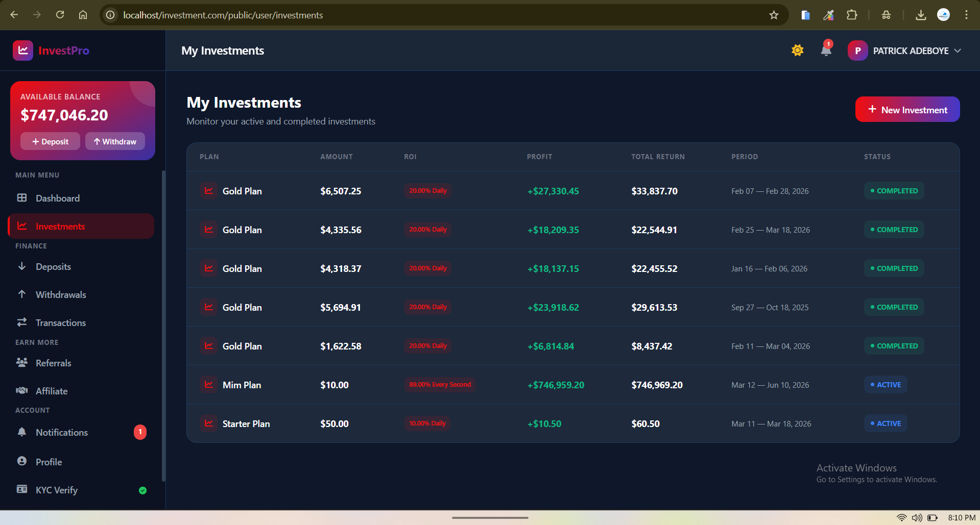Image resolution: width=980 pixels, height=525 pixels.
Task: Open the notifications bell icon
Action: pos(825,50)
